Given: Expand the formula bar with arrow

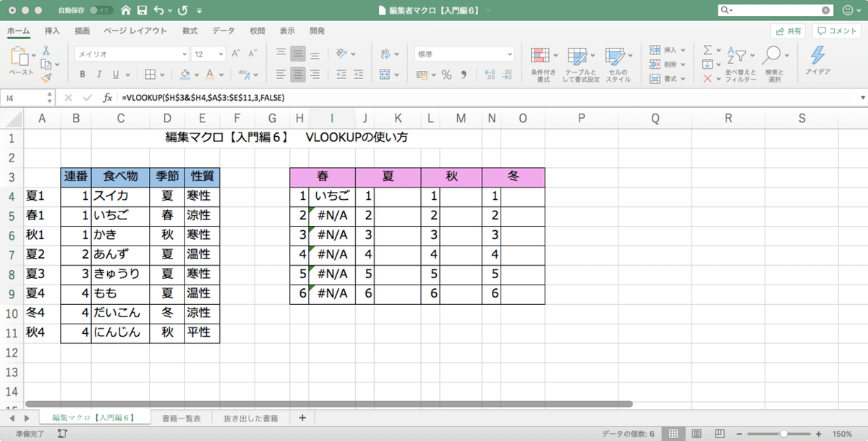Looking at the screenshot, I should tap(862, 97).
